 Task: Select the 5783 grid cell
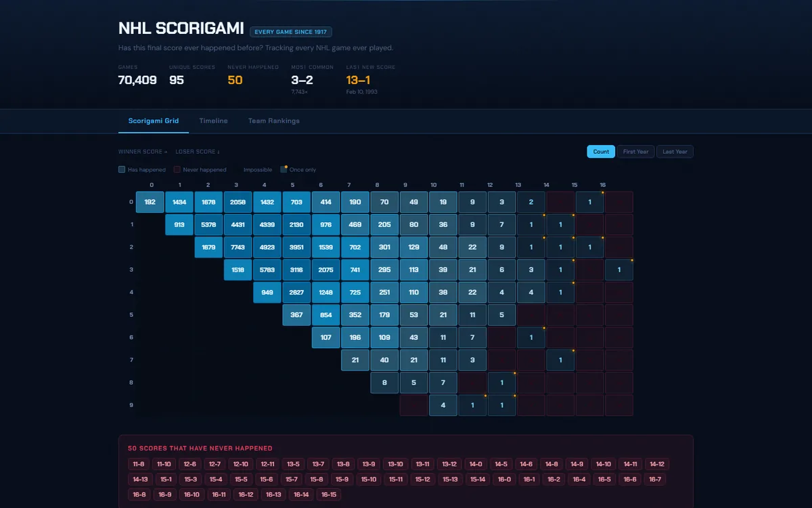click(x=267, y=270)
